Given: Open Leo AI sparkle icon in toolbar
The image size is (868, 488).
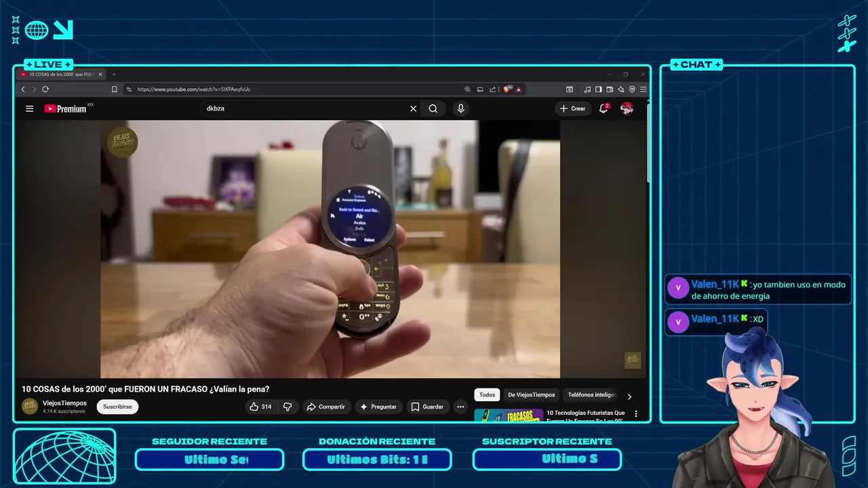Looking at the screenshot, I should [x=620, y=89].
